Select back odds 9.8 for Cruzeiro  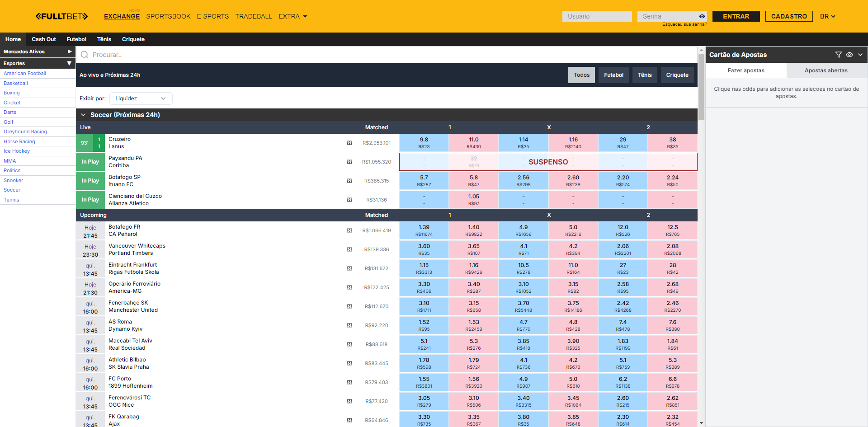point(424,143)
